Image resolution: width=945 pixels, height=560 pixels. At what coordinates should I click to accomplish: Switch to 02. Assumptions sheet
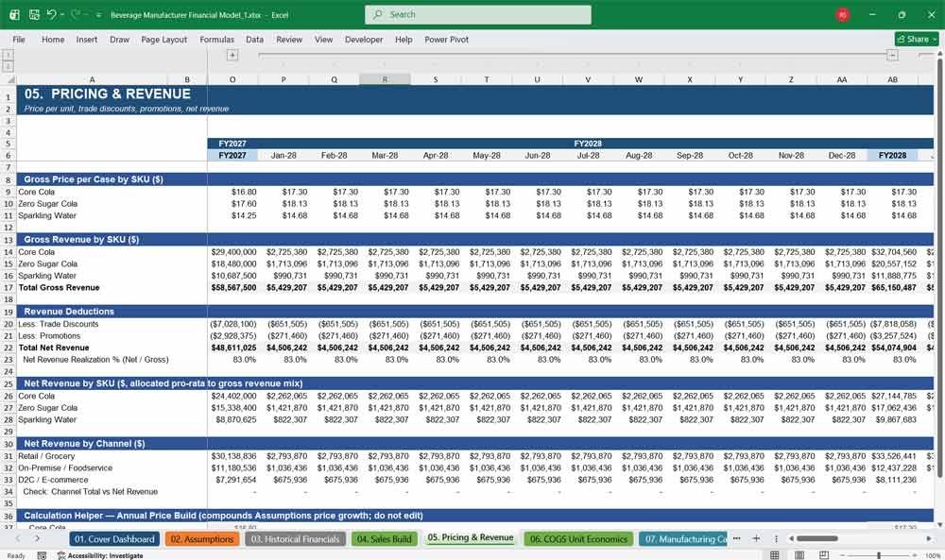click(x=202, y=539)
